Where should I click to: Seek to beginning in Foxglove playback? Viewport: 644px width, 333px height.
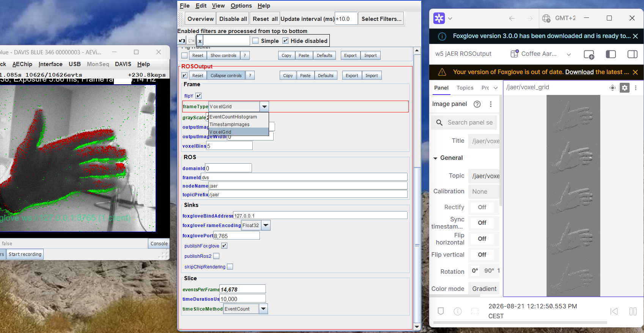click(614, 311)
